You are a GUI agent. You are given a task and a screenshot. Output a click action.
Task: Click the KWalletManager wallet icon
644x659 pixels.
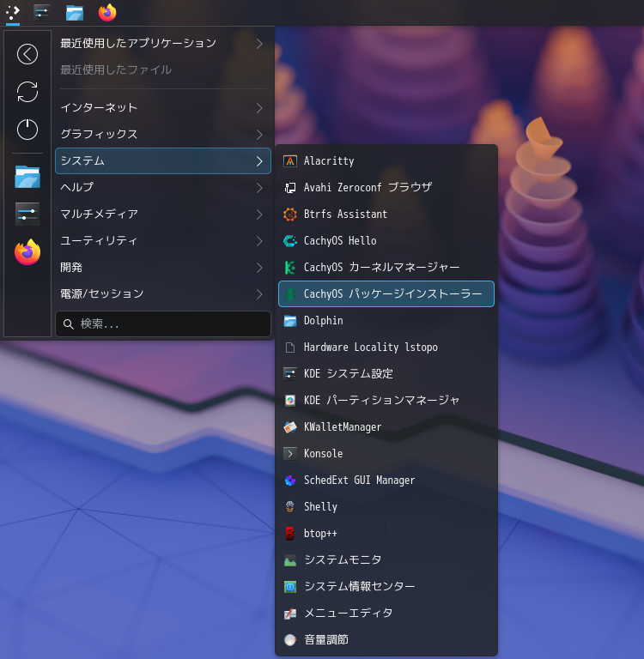tap(290, 427)
